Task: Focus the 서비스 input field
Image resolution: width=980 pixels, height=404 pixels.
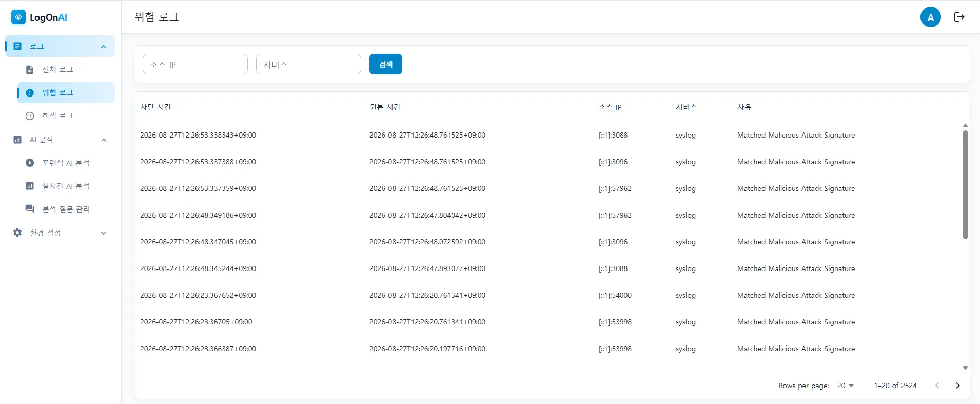Action: 308,64
